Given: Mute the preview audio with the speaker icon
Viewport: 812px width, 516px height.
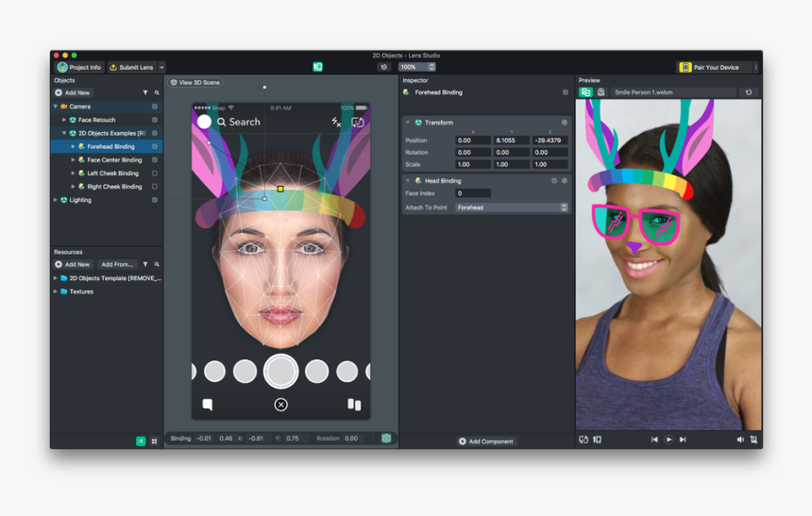Looking at the screenshot, I should [740, 440].
